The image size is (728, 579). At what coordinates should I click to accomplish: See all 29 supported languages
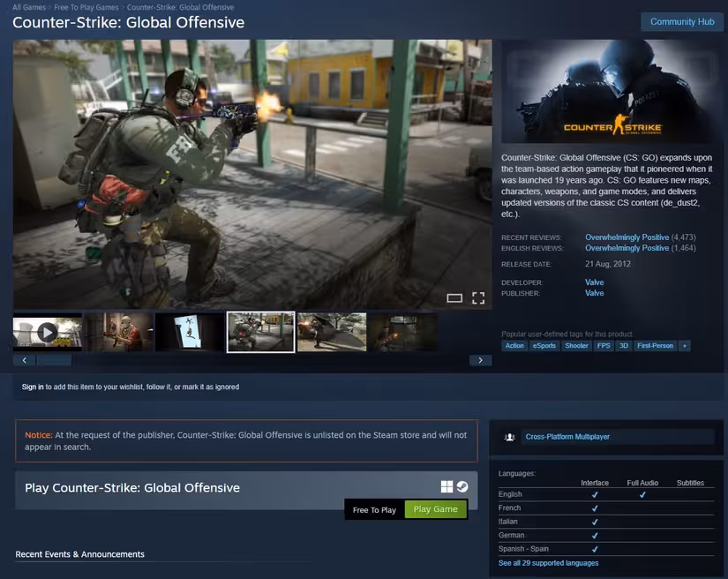pos(548,563)
